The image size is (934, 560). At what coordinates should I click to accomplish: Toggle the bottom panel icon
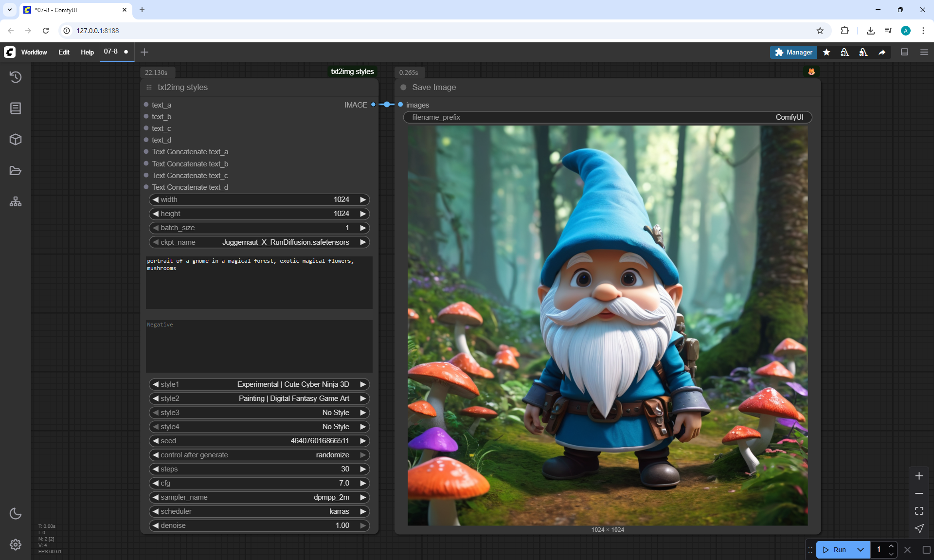tap(904, 52)
